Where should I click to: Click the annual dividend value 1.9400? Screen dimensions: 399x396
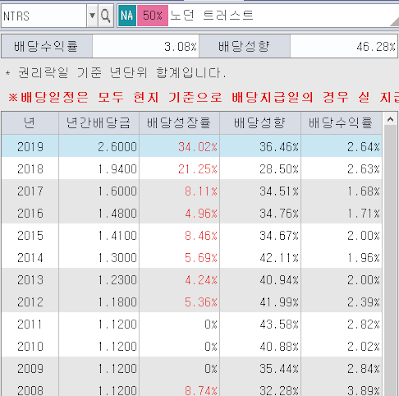(x=117, y=169)
